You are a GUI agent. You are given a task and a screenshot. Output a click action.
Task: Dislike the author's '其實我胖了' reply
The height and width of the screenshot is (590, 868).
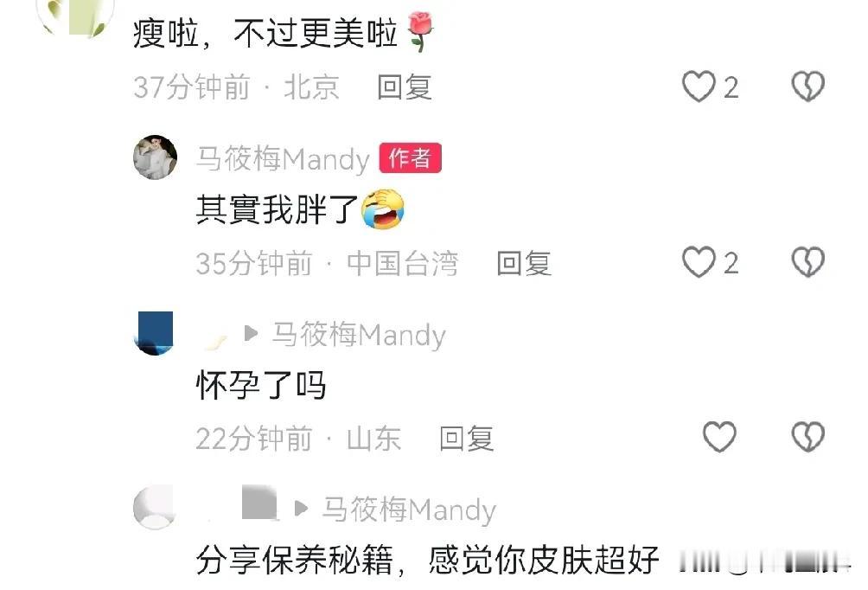click(807, 262)
